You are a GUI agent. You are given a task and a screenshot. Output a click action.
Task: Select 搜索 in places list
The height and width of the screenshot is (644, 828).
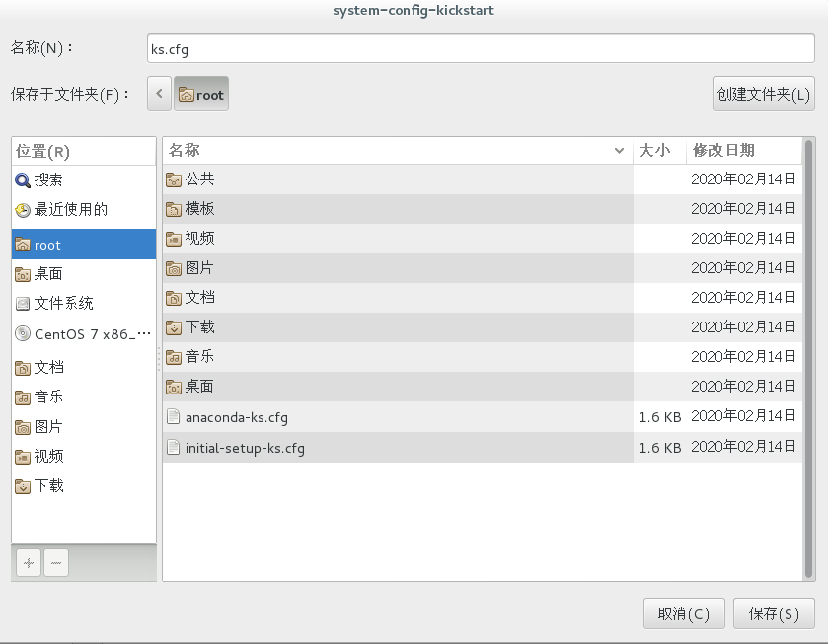[48, 180]
